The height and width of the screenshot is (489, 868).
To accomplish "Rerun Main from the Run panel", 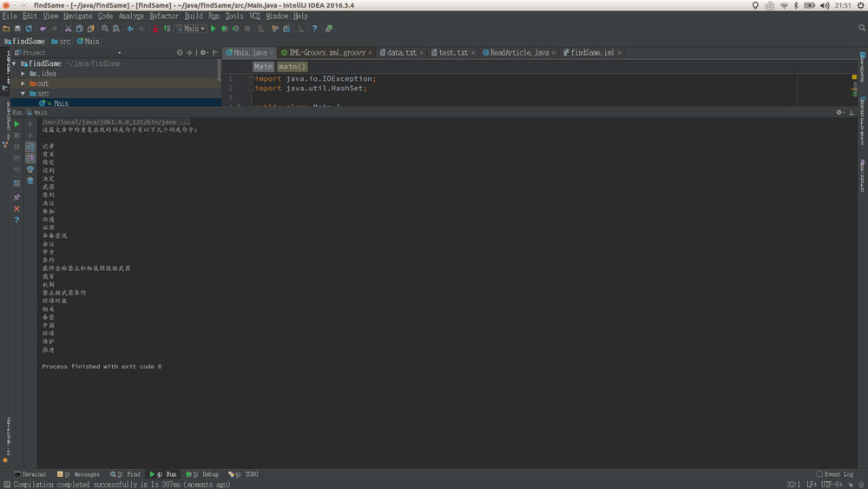I will 16,124.
